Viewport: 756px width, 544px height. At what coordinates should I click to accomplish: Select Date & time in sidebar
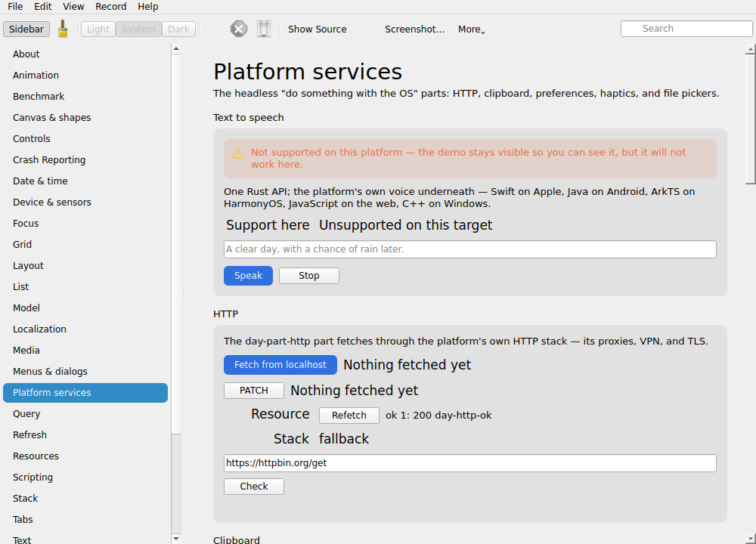(85, 181)
